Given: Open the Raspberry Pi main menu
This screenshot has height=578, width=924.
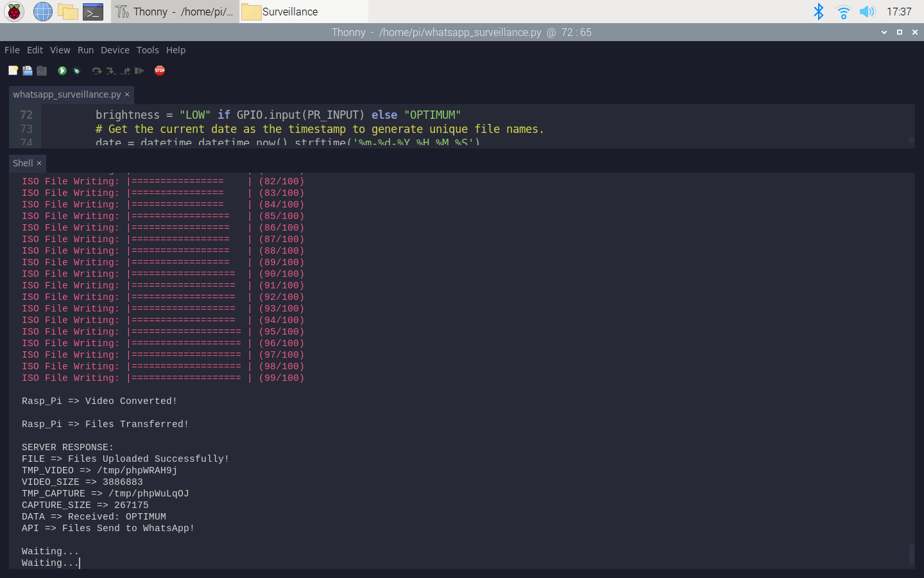Looking at the screenshot, I should (x=14, y=12).
